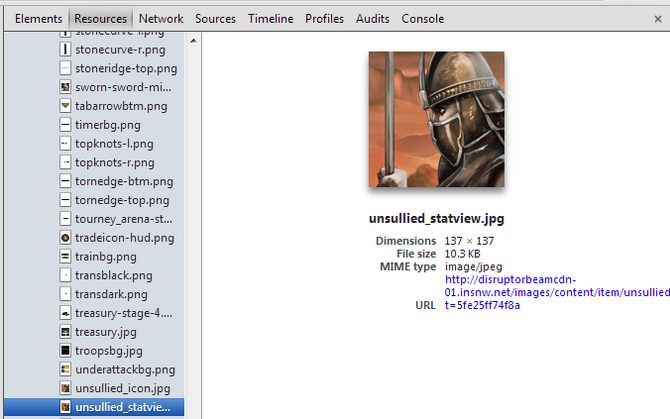The image size is (670, 419).
Task: Click the troopsbg.jpg black icon
Action: (x=65, y=350)
